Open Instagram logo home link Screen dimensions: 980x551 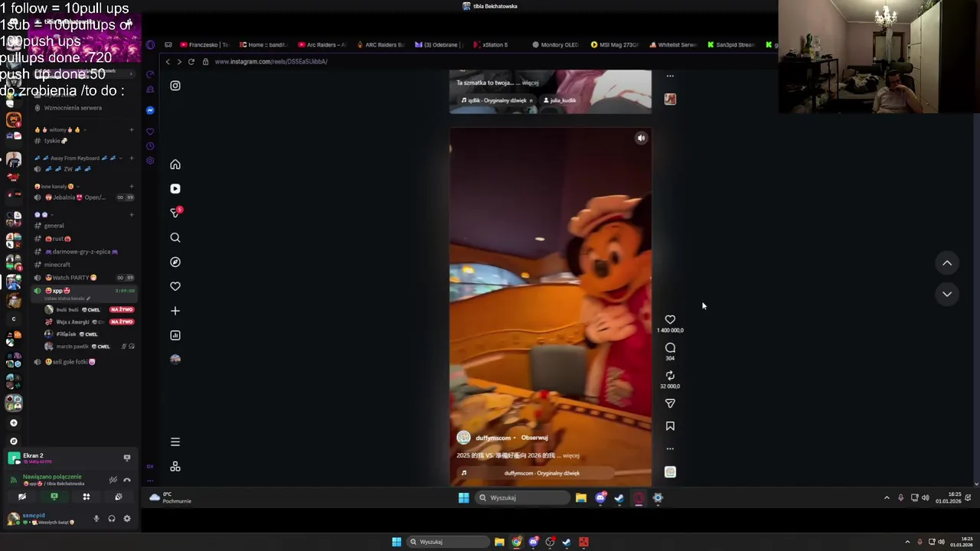tap(175, 86)
